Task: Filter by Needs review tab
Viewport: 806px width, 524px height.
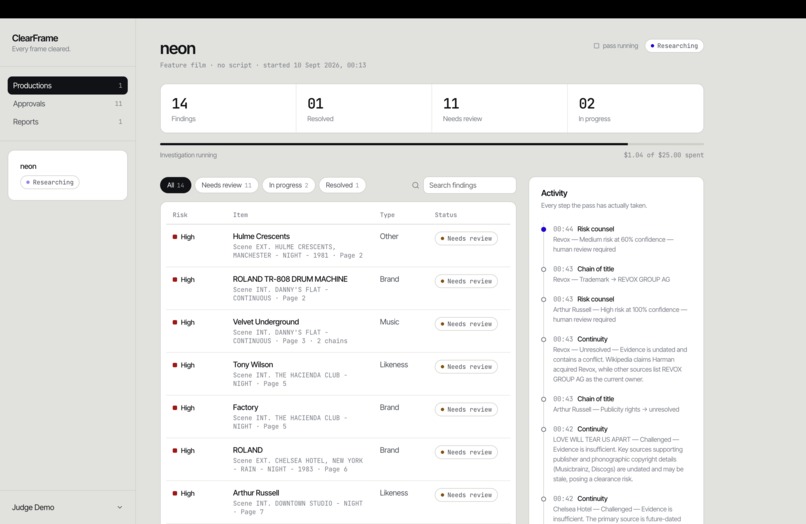Action: [x=226, y=185]
